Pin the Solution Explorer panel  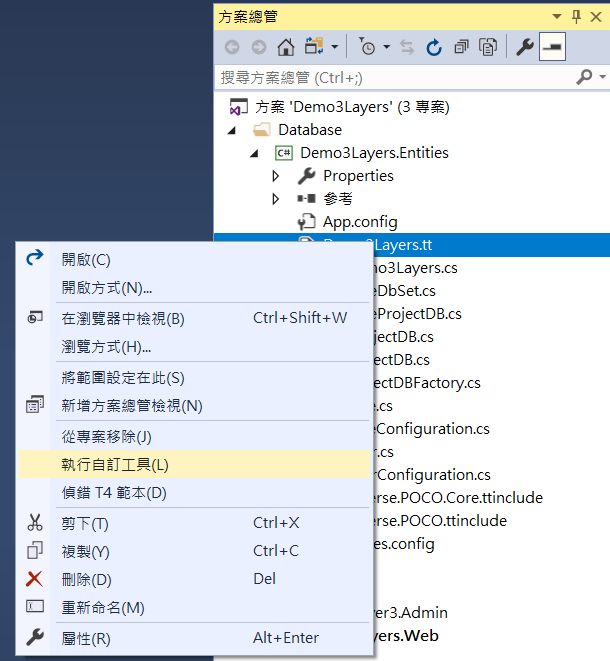(576, 16)
